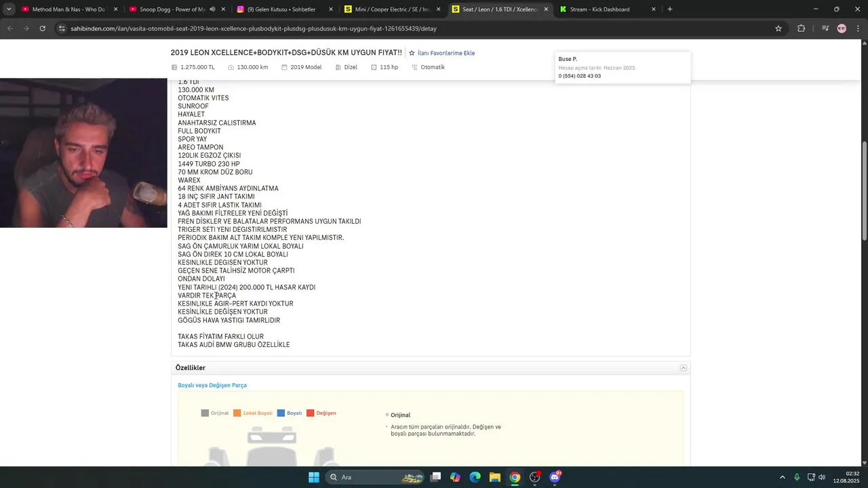Click the FULL BODYKIT description line

point(199,131)
